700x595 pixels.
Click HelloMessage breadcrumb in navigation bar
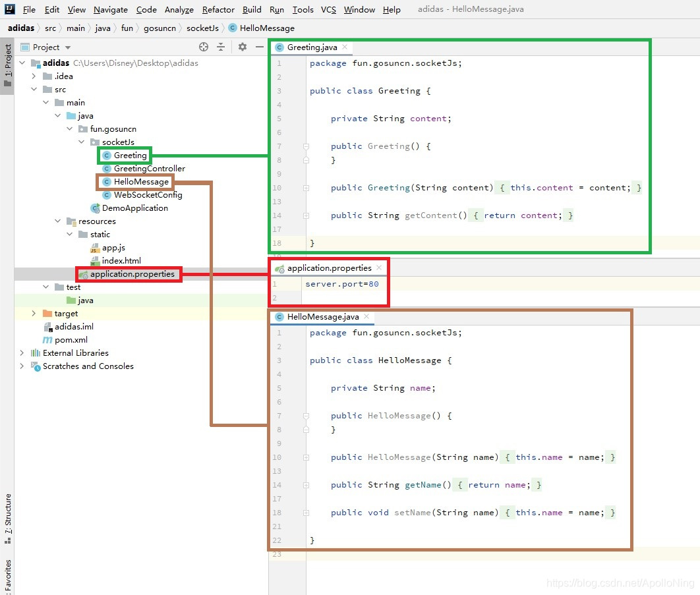tap(262, 28)
